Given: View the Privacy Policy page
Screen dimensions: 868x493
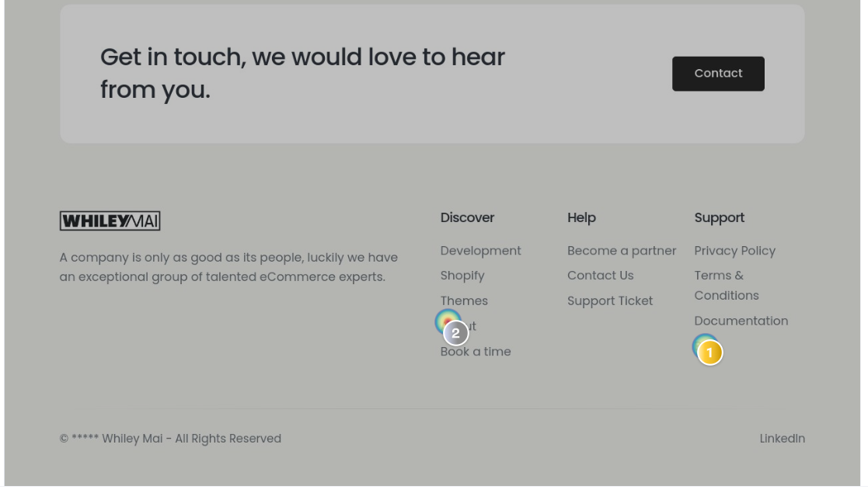Looking at the screenshot, I should [x=734, y=251].
